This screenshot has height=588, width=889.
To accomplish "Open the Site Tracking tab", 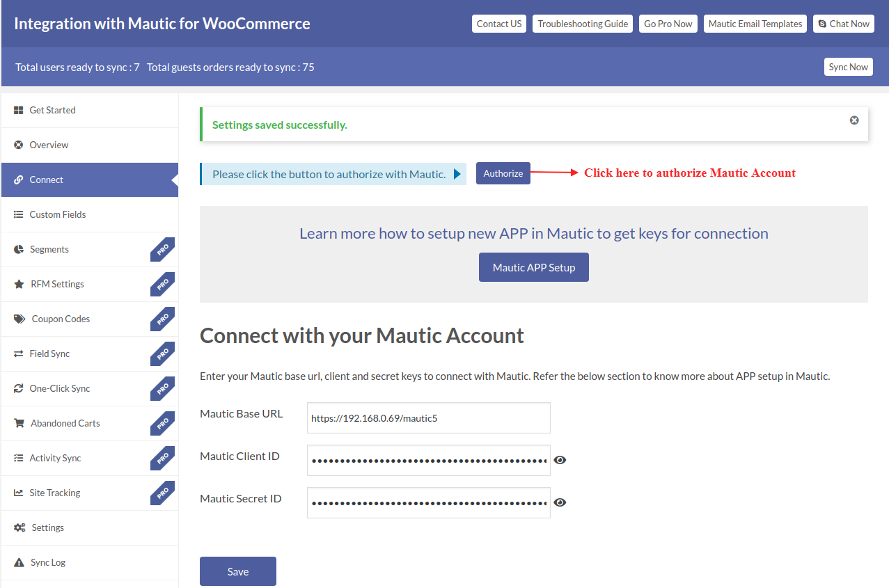I will [90, 493].
